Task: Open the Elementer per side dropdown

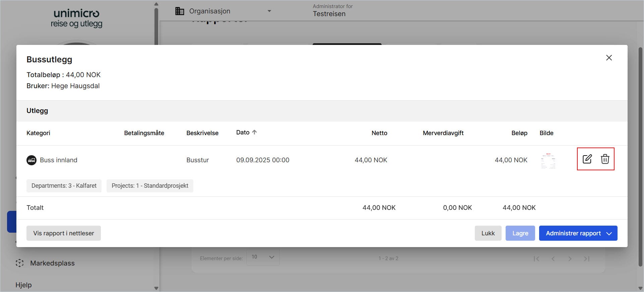Action: tap(263, 257)
